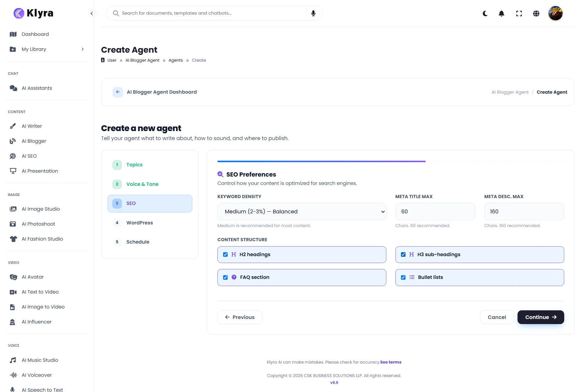Open the Keyword Density dropdown

302,212
